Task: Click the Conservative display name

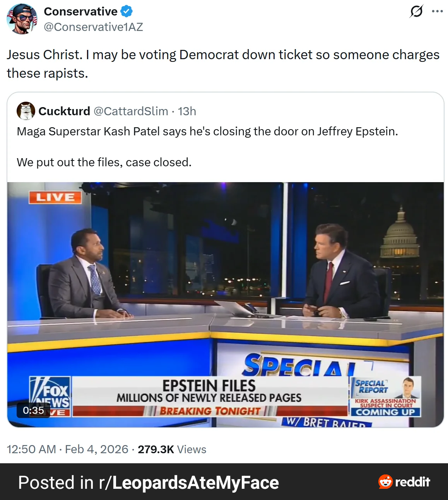Action: click(80, 11)
